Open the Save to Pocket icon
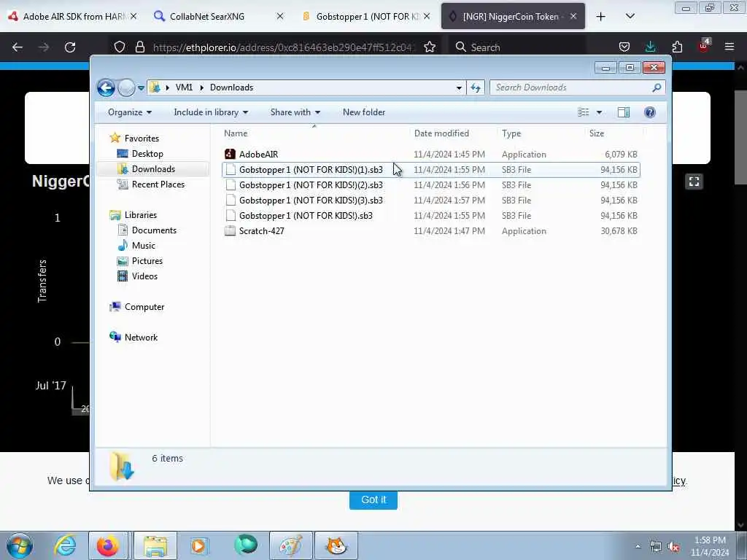The image size is (747, 560). pyautogui.click(x=624, y=47)
